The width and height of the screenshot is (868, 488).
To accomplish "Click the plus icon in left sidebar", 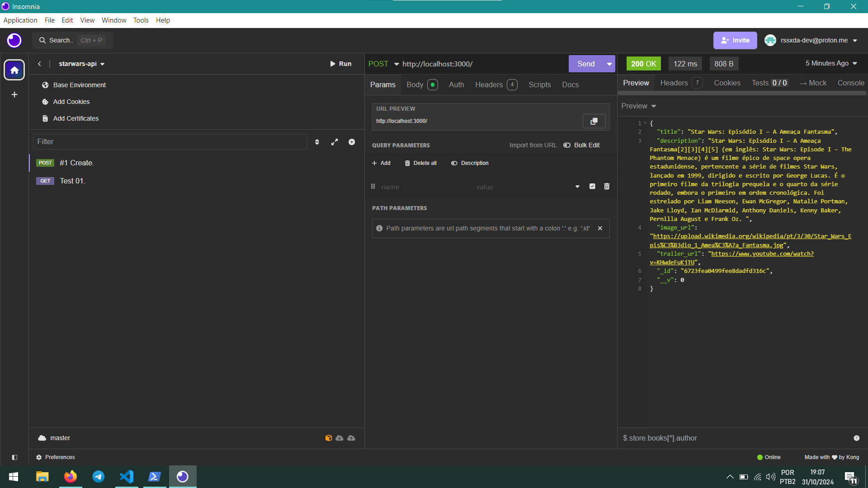I will pos(14,94).
